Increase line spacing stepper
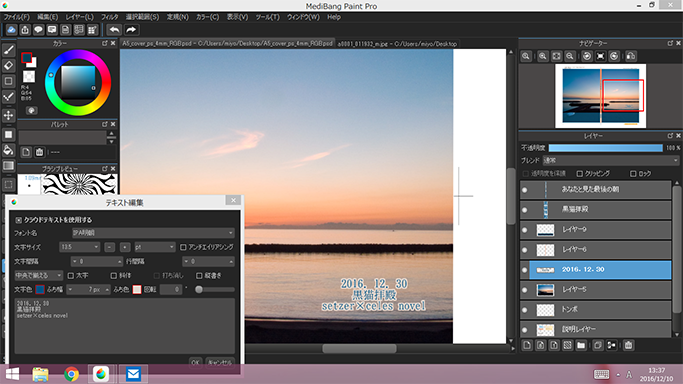Viewport: 683px width, 384px height. [231, 261]
